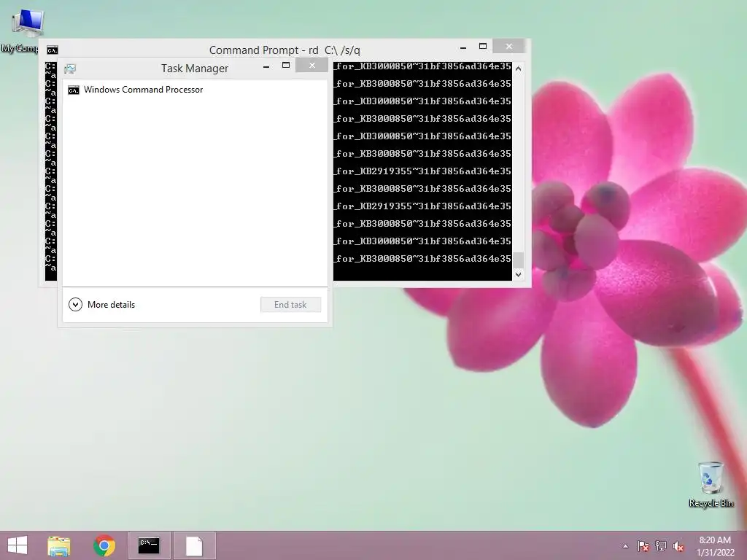Maximize the Task Manager window
Image resolution: width=747 pixels, height=560 pixels.
click(x=286, y=65)
